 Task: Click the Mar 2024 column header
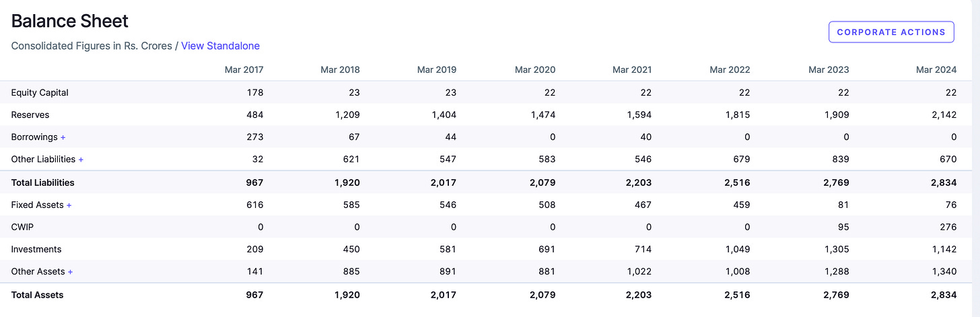click(936, 69)
